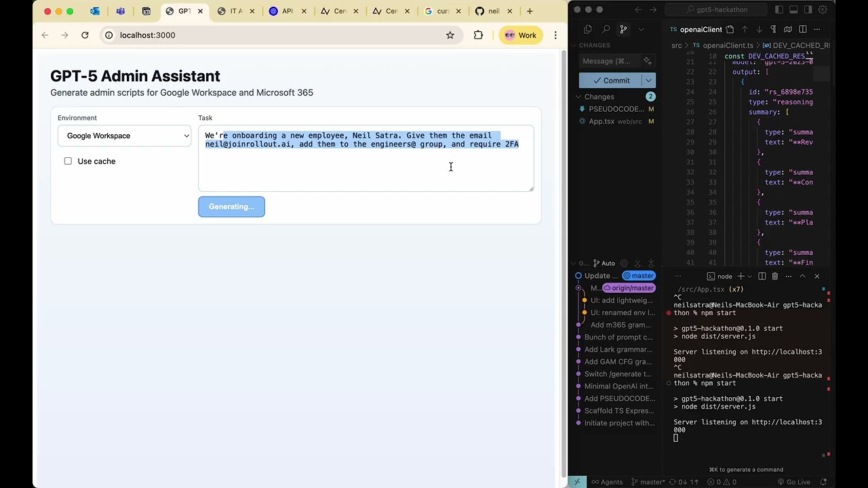Click origin/master branch badge
This screenshot has height=488, width=868.
coord(629,288)
